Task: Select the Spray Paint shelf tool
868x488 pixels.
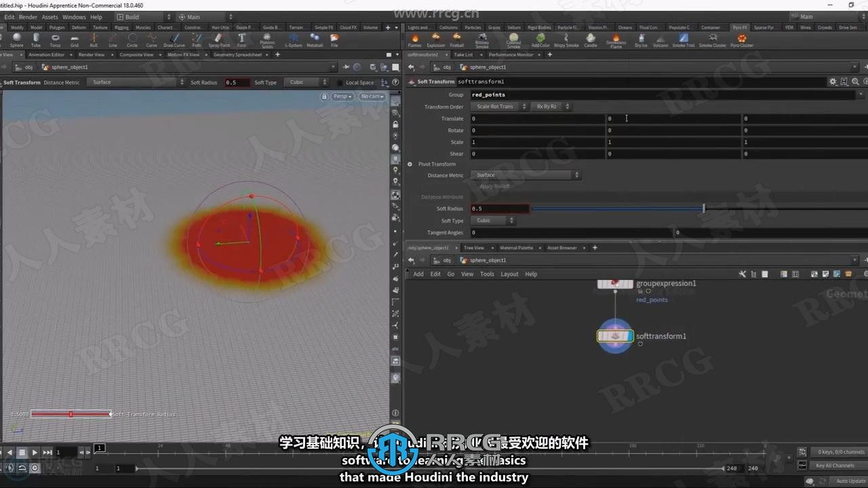Action: (219, 40)
